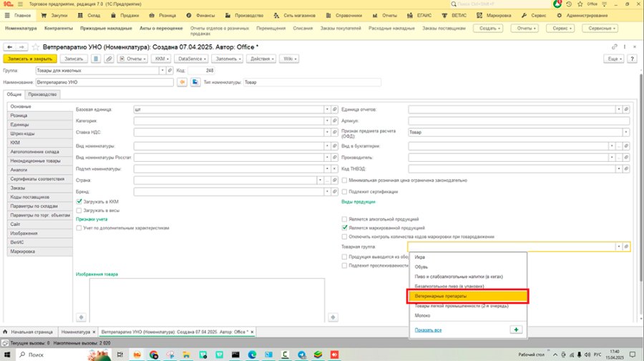Screen dimensions: 644x361
Task: Click the orange arrow icon next to Наименование
Action: [x=182, y=82]
